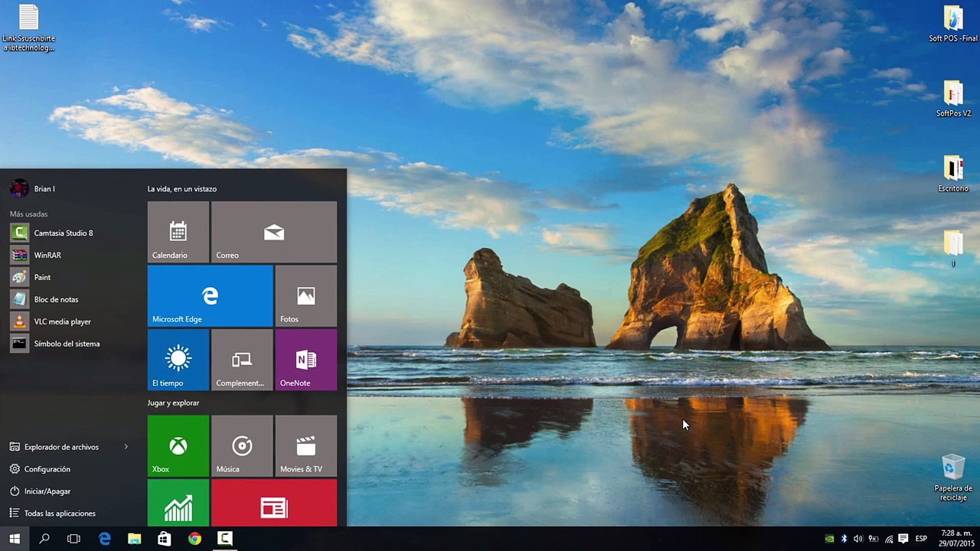980x551 pixels.
Task: Open the El tiempo weather tile
Action: coord(178,360)
